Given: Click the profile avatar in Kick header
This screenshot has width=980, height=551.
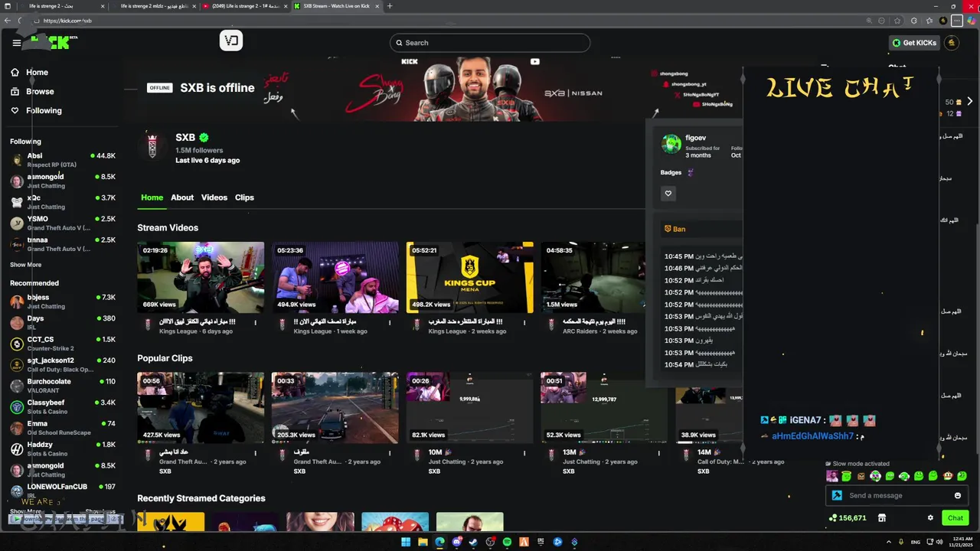Looking at the screenshot, I should pyautogui.click(x=952, y=43).
